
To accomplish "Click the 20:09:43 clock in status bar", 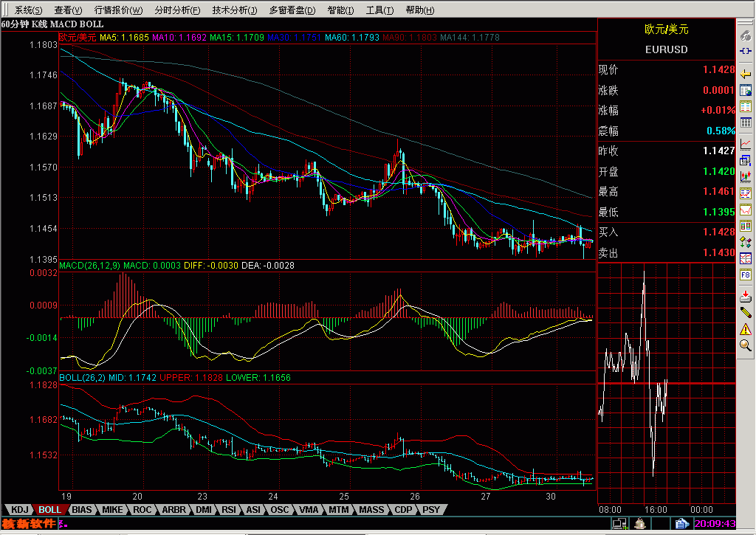I will [x=715, y=523].
